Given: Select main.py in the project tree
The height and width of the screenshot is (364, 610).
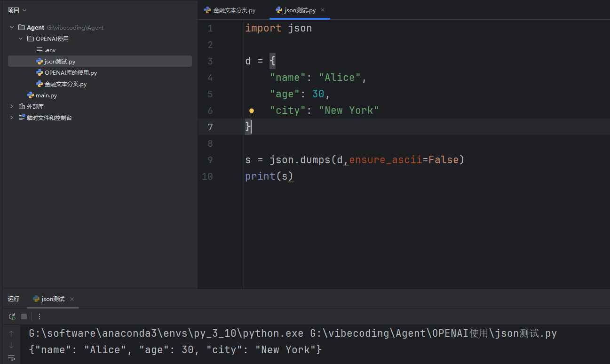Looking at the screenshot, I should (x=46, y=95).
